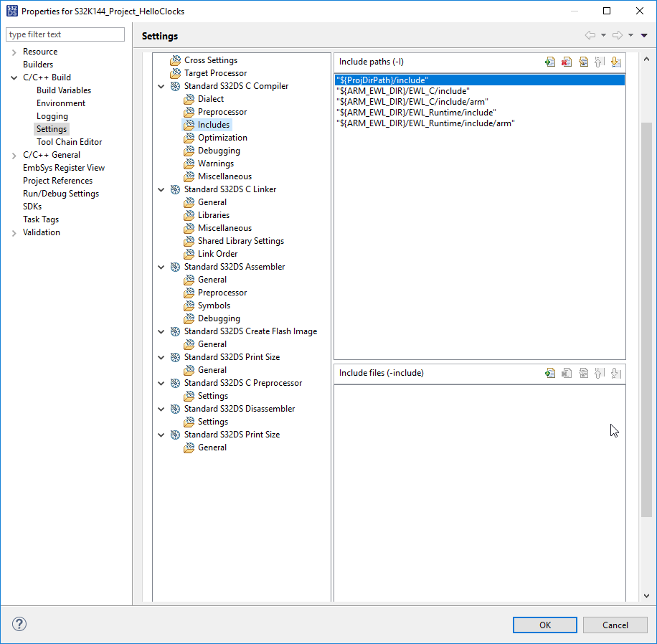
Task: Edit icon in Include files toolbar
Action: (583, 373)
